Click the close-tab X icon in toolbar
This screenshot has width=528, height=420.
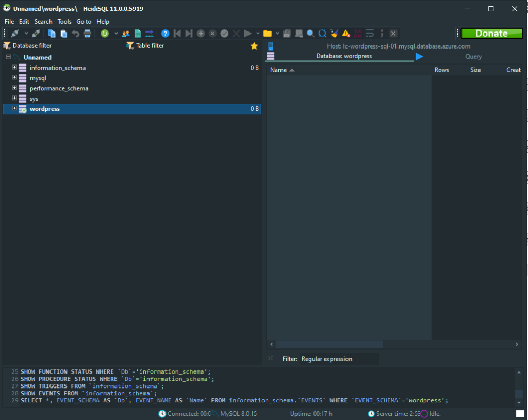coord(393,34)
